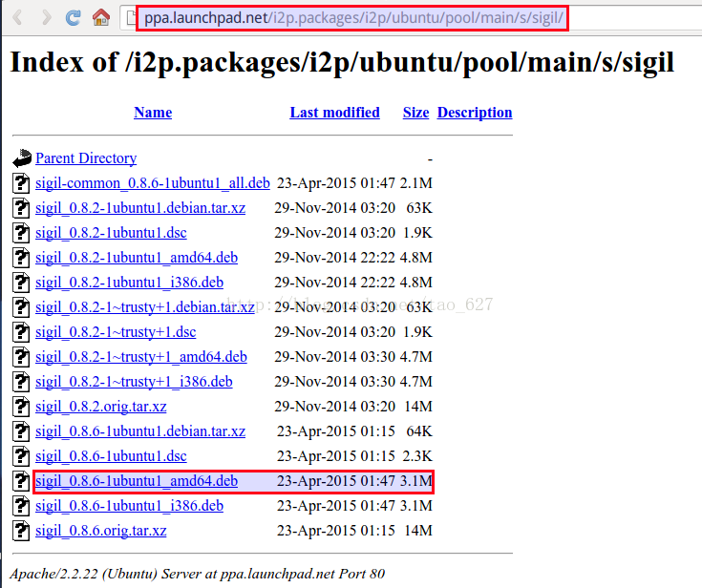The height and width of the screenshot is (588, 702).
Task: Click the 2.3K size of sigil_0.8.6-1ubuntu1.dsc
Action: coord(417,456)
